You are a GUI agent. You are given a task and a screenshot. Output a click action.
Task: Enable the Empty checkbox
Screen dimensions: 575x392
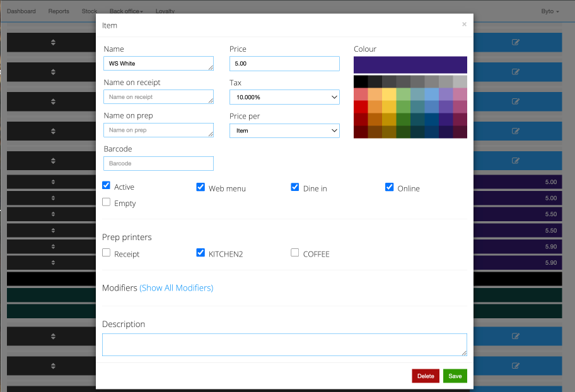point(107,203)
